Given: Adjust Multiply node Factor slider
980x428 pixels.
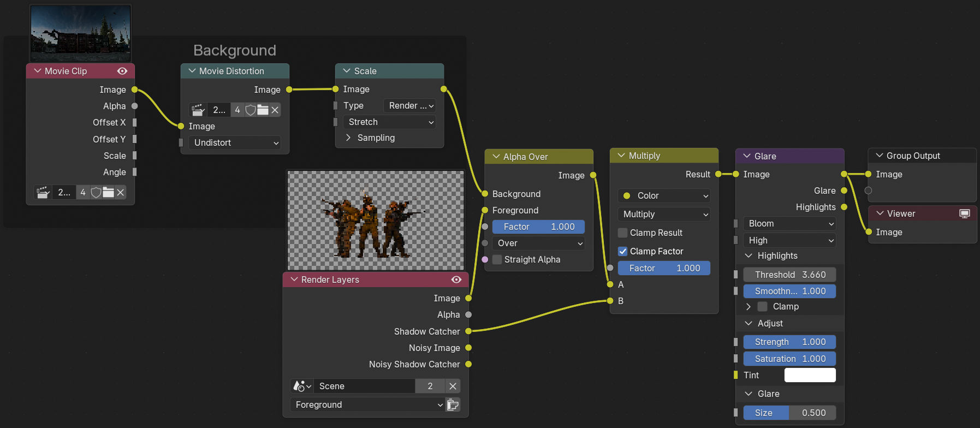Looking at the screenshot, I should [664, 268].
